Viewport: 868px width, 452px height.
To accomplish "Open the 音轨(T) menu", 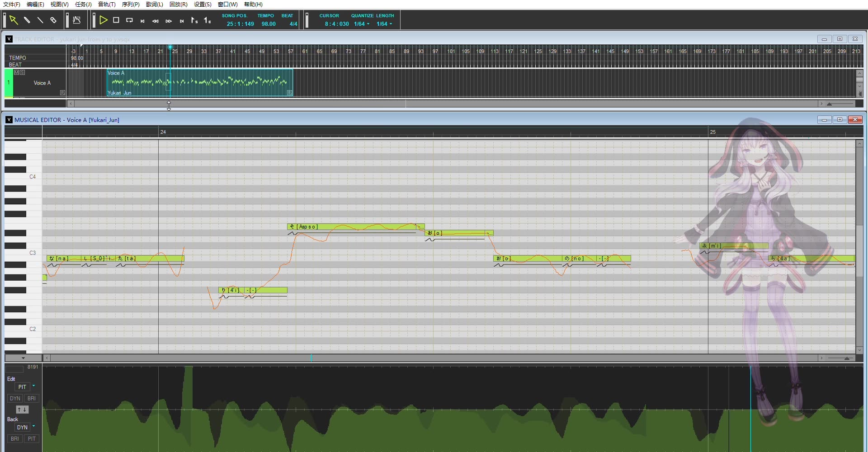I will pos(107,5).
